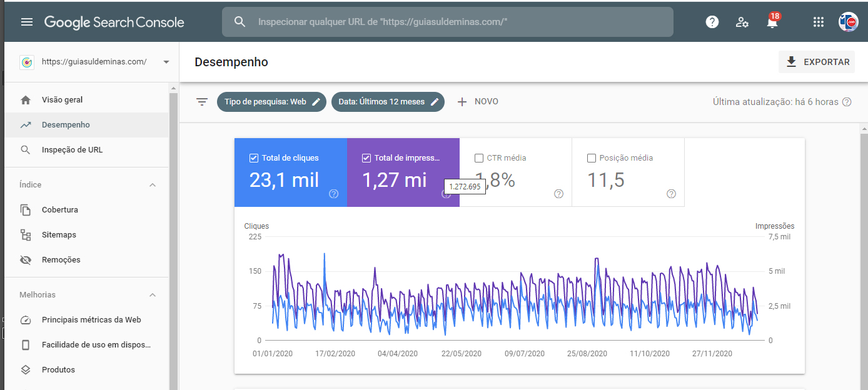Click the filter list icon
868x390 pixels.
[202, 102]
